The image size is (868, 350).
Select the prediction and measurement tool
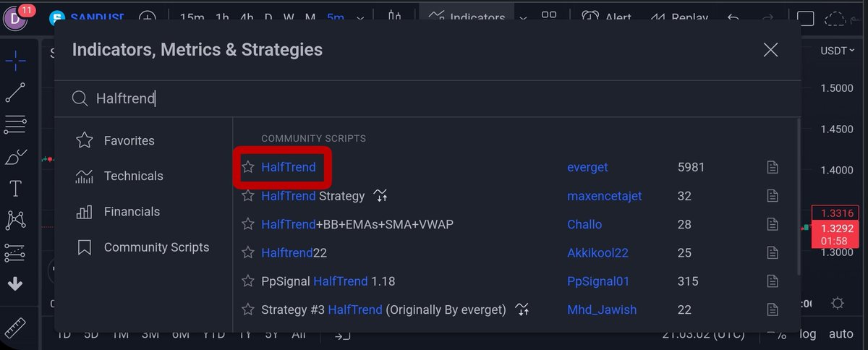point(15,252)
